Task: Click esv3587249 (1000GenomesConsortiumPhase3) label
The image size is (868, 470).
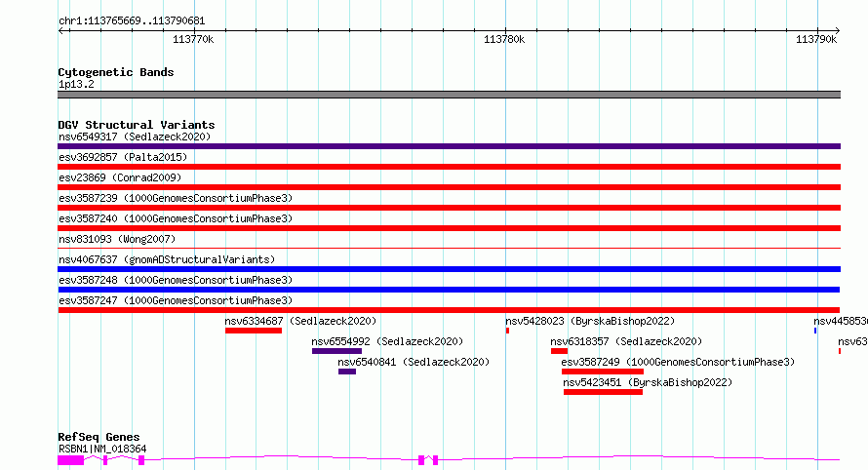Action: 678,362
